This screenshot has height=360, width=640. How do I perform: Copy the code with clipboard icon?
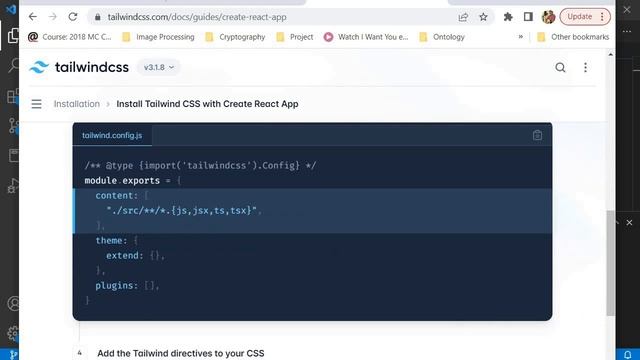pos(537,135)
